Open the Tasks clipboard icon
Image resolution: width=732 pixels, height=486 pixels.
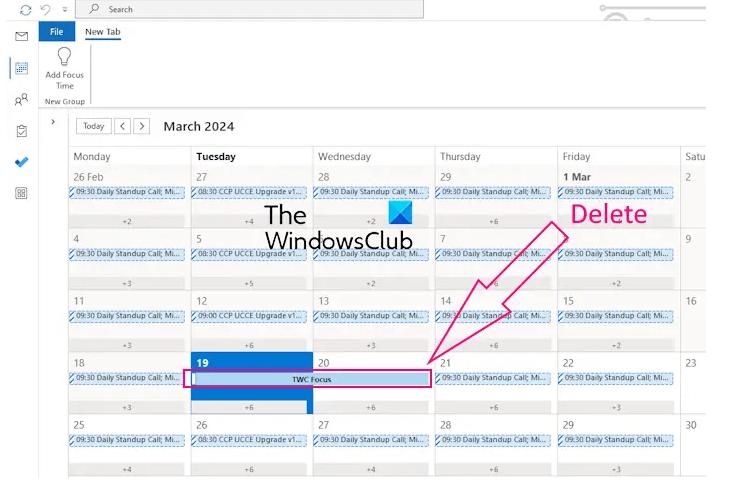pyautogui.click(x=21, y=131)
